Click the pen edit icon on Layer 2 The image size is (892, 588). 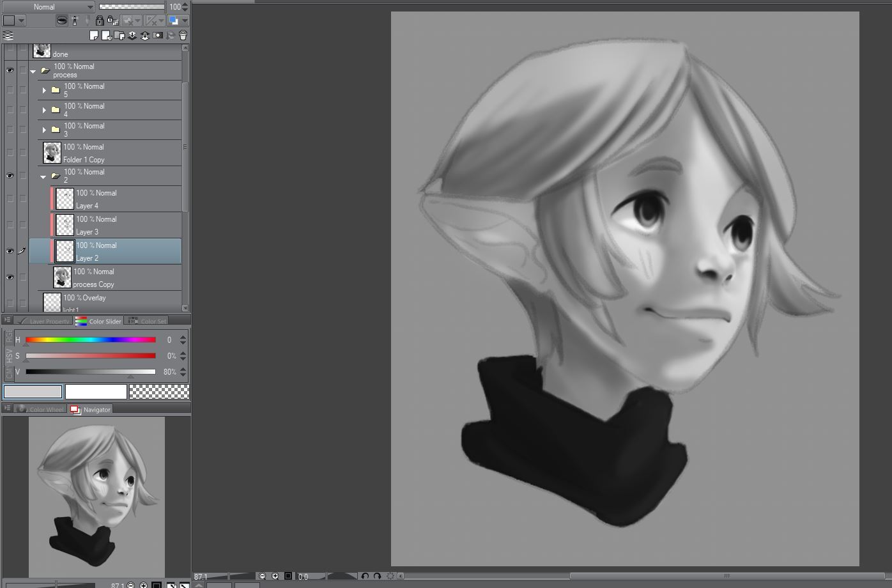[x=21, y=251]
